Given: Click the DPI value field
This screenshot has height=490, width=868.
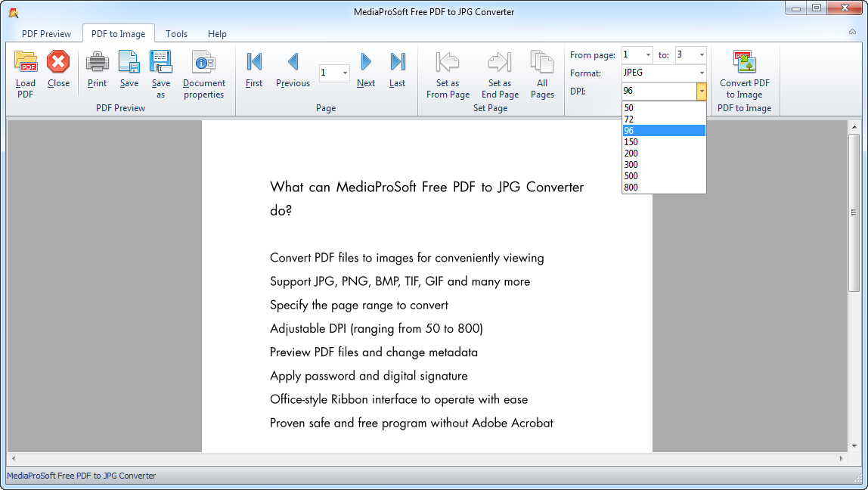Looking at the screenshot, I should (659, 91).
